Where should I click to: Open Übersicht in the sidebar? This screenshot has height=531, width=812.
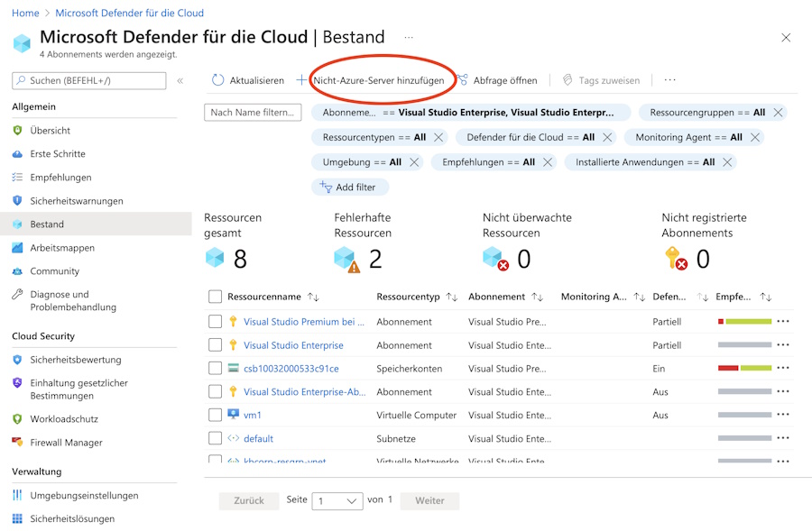pos(50,131)
